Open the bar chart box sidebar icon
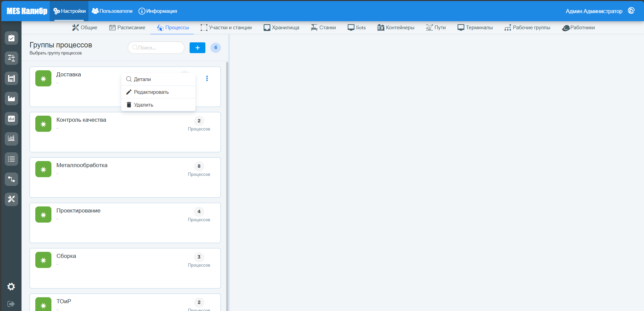 pos(11,119)
